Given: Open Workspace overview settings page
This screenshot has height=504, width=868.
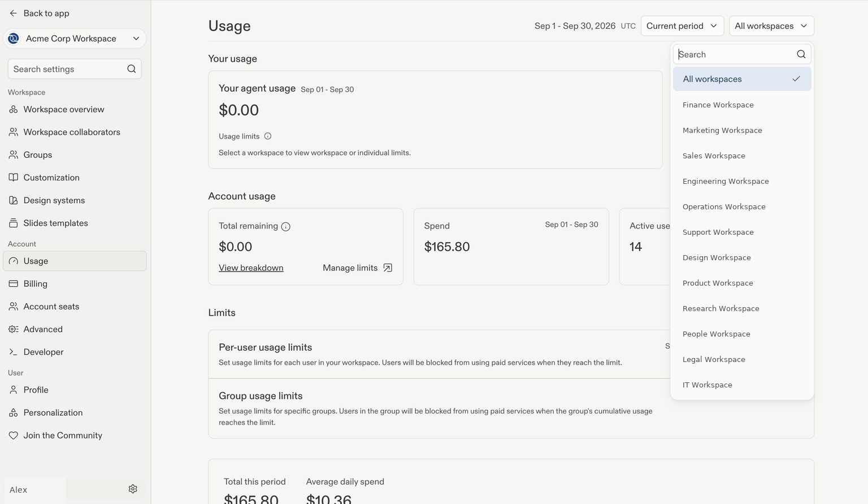Looking at the screenshot, I should 75,109.
